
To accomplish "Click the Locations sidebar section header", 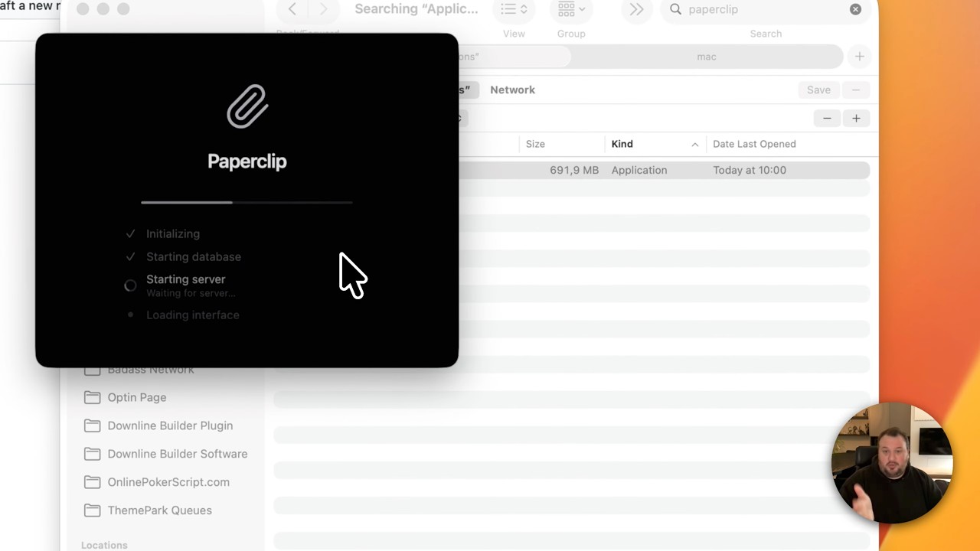I will [104, 545].
